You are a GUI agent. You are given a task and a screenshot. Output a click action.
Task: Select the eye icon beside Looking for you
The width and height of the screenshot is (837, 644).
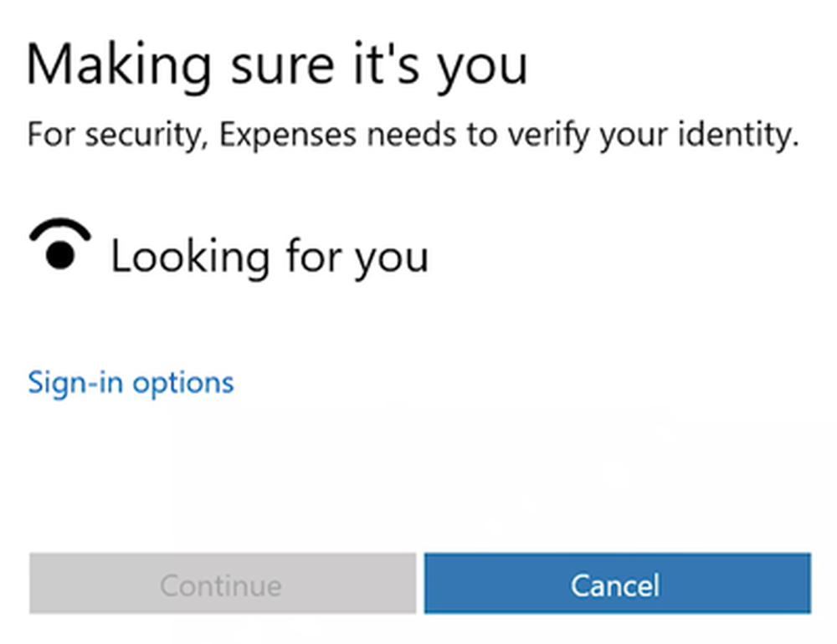click(60, 244)
